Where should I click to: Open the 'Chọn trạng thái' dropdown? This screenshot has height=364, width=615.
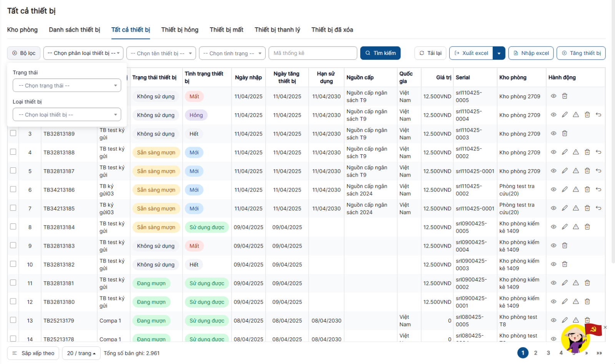(67, 86)
